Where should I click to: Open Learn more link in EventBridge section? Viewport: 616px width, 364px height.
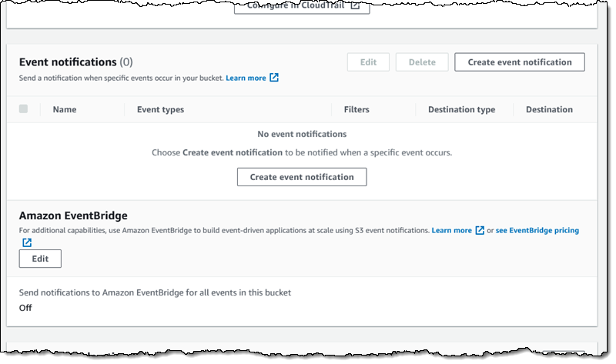click(451, 230)
